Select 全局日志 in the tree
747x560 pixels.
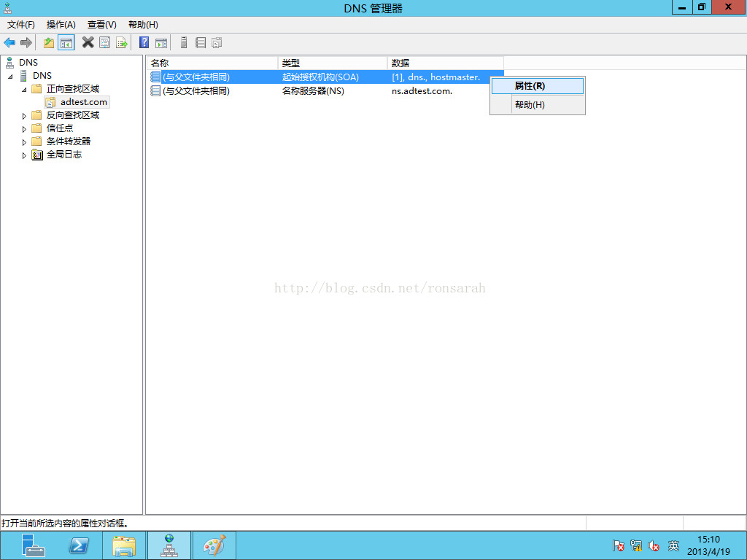pos(64,155)
